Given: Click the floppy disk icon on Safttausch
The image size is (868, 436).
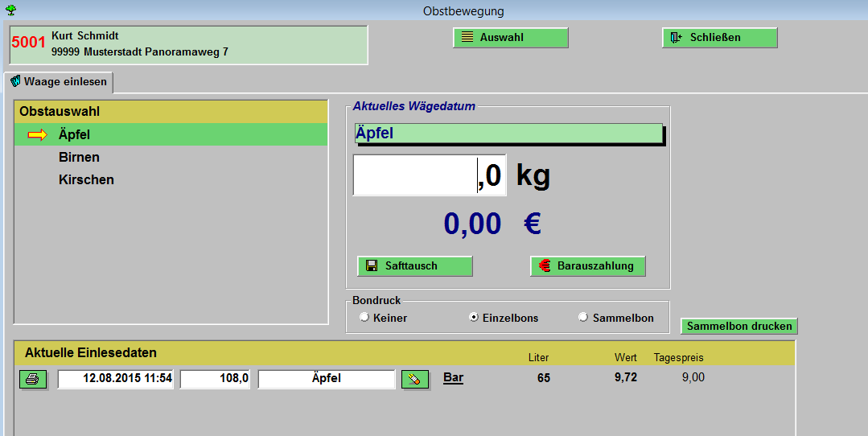Looking at the screenshot, I should (372, 266).
